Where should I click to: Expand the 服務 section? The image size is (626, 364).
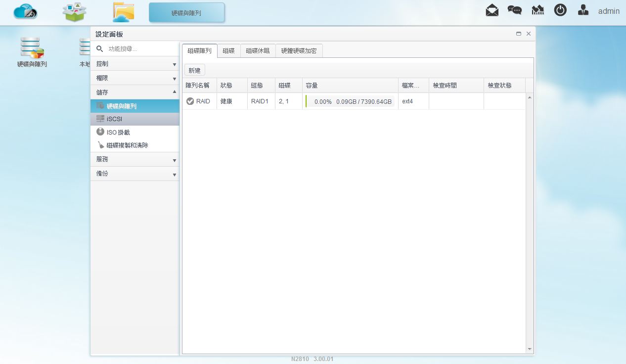click(x=134, y=159)
